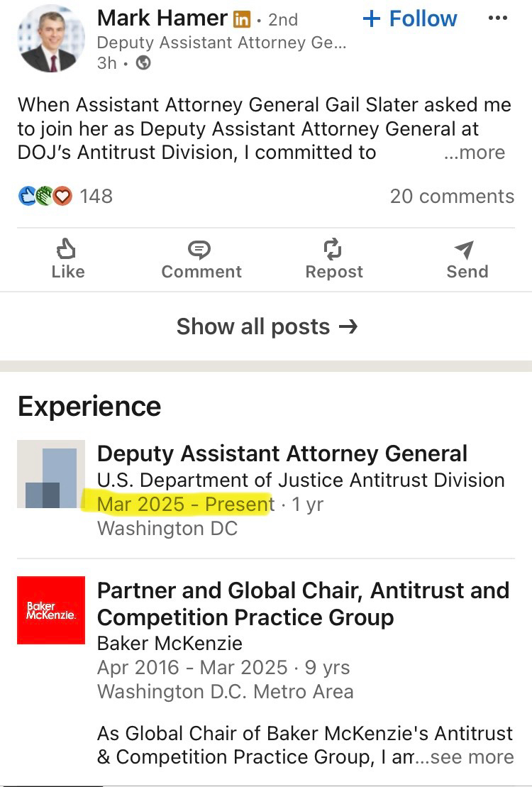Follow Mark Hamer
Viewport: 532px width, 787px height.
410,19
